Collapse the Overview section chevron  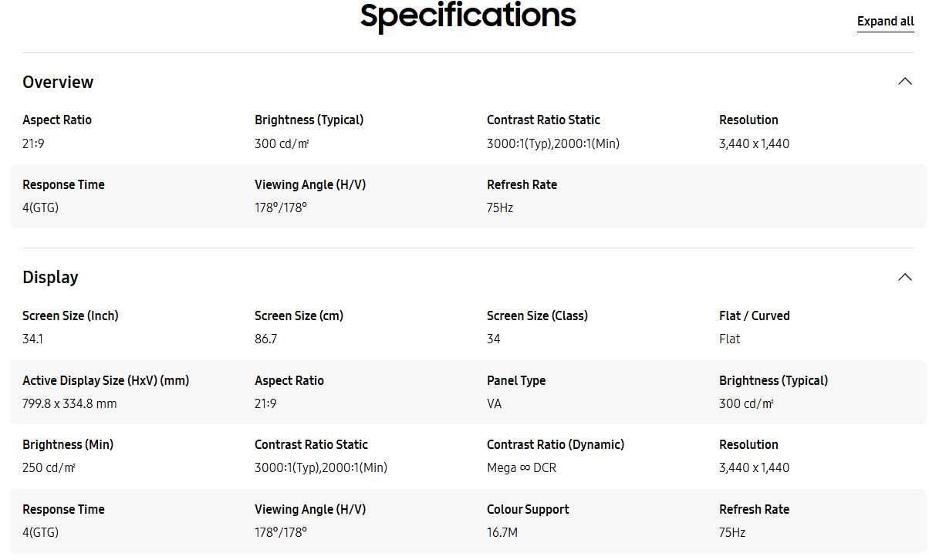tap(905, 81)
